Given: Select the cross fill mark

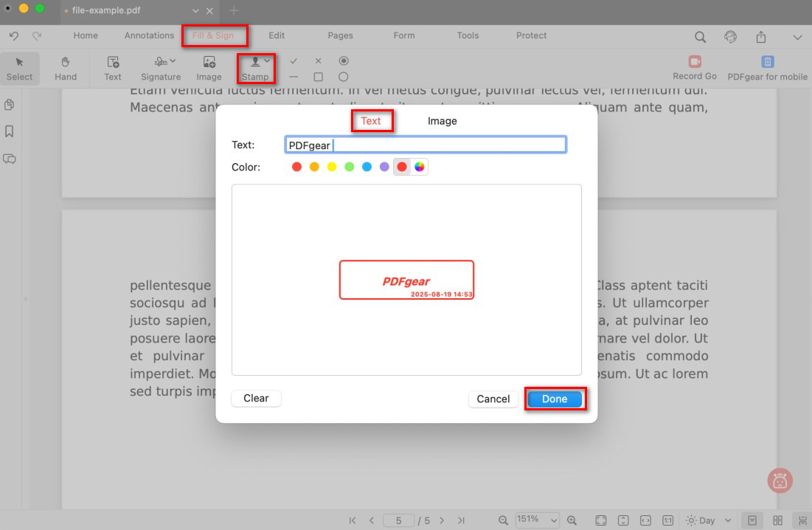Looking at the screenshot, I should tap(318, 61).
